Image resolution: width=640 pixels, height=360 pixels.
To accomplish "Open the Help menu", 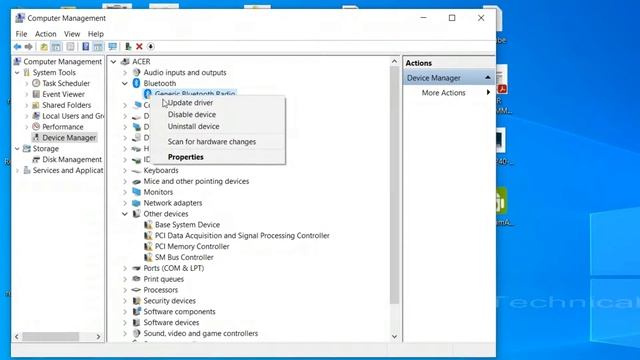I will [x=96, y=34].
